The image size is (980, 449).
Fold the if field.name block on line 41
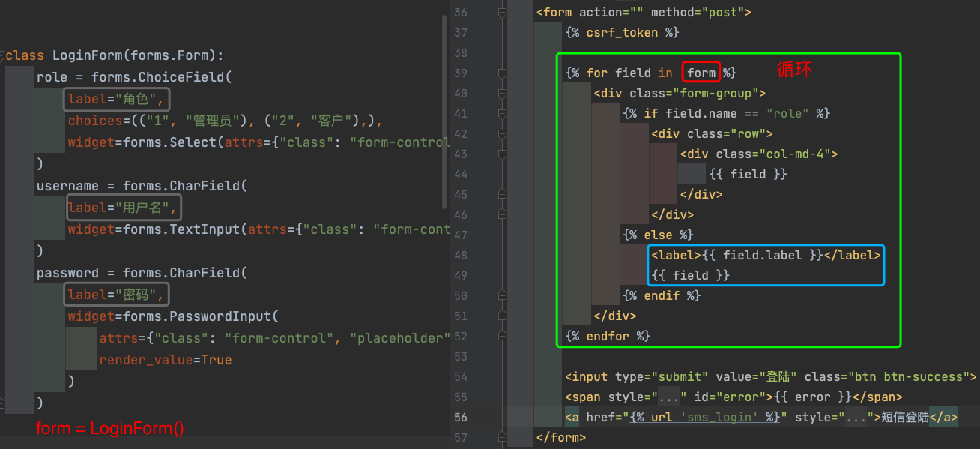tap(502, 114)
